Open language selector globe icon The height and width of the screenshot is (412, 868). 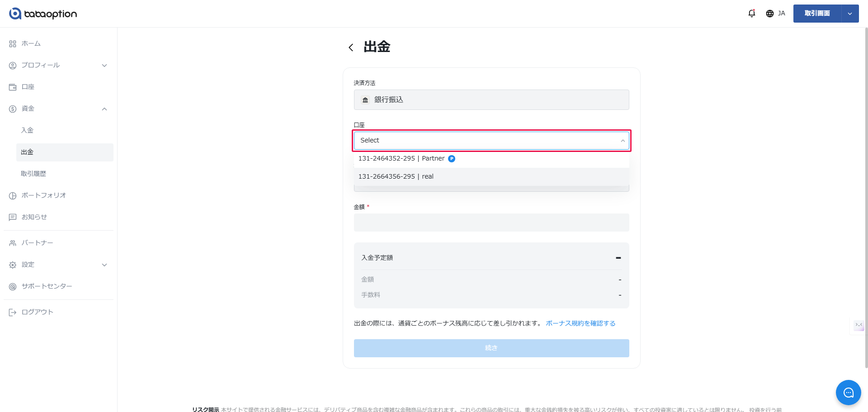(770, 14)
